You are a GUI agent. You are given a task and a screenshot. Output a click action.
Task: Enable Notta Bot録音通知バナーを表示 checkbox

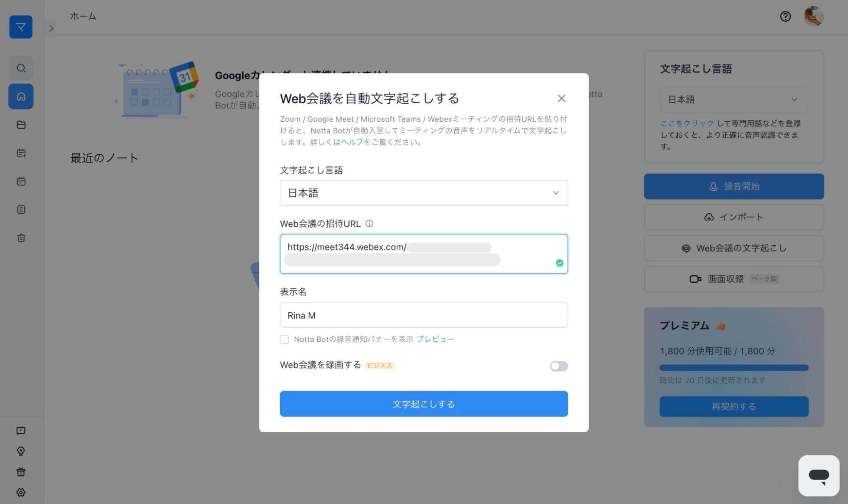285,338
